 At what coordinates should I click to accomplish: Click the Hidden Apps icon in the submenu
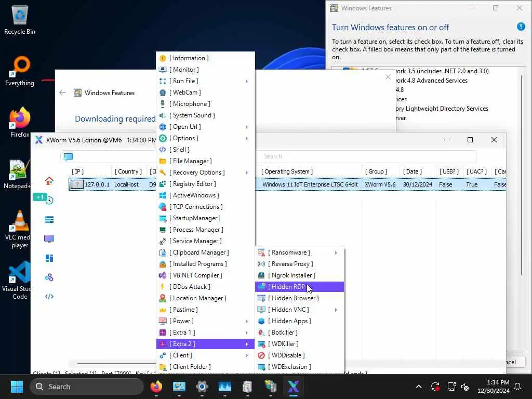pyautogui.click(x=261, y=321)
